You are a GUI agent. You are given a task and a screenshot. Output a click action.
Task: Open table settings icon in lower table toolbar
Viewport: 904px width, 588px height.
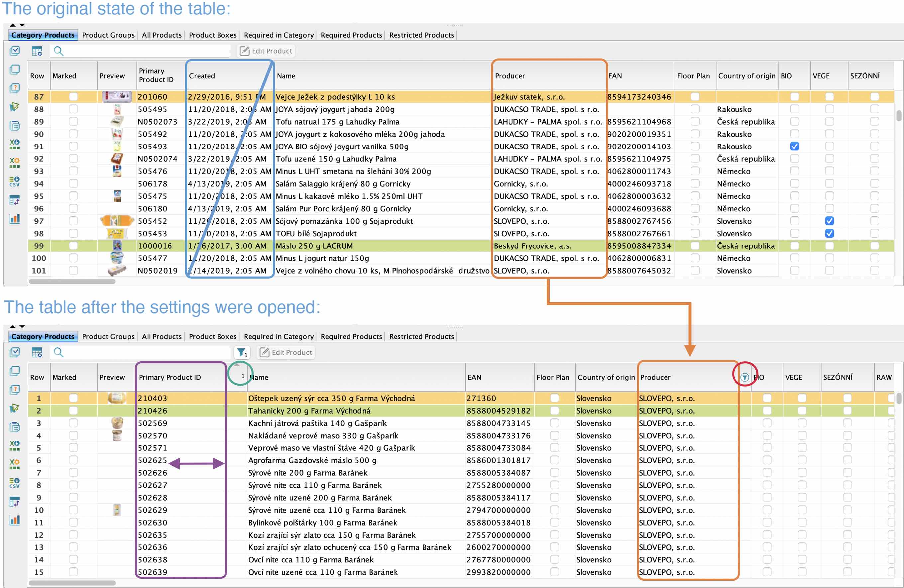pos(37,352)
